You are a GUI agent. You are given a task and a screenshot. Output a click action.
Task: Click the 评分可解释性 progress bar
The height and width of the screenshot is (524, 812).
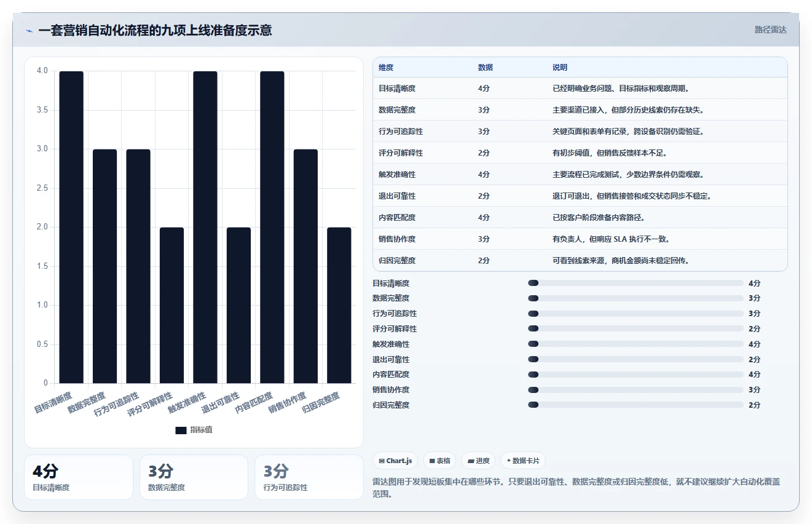[x=636, y=329]
